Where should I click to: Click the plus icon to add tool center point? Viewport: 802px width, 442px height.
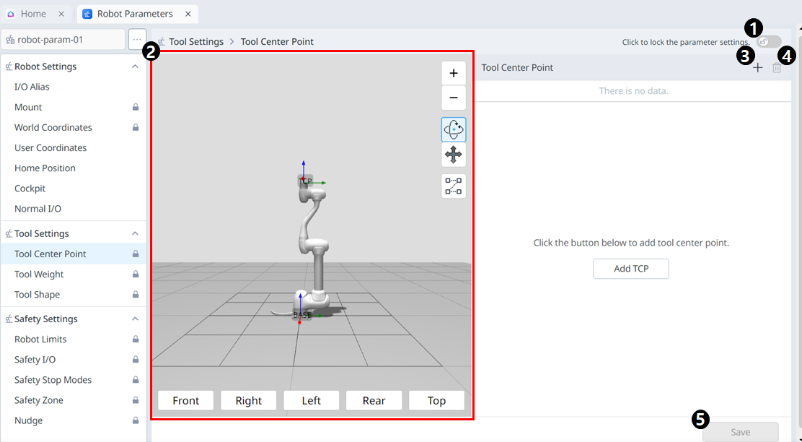[758, 68]
